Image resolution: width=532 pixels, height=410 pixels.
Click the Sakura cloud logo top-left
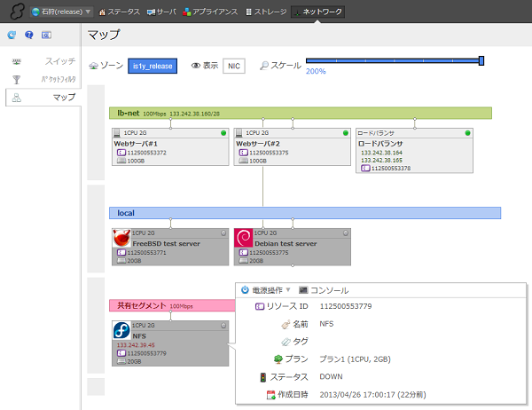pos(12,12)
